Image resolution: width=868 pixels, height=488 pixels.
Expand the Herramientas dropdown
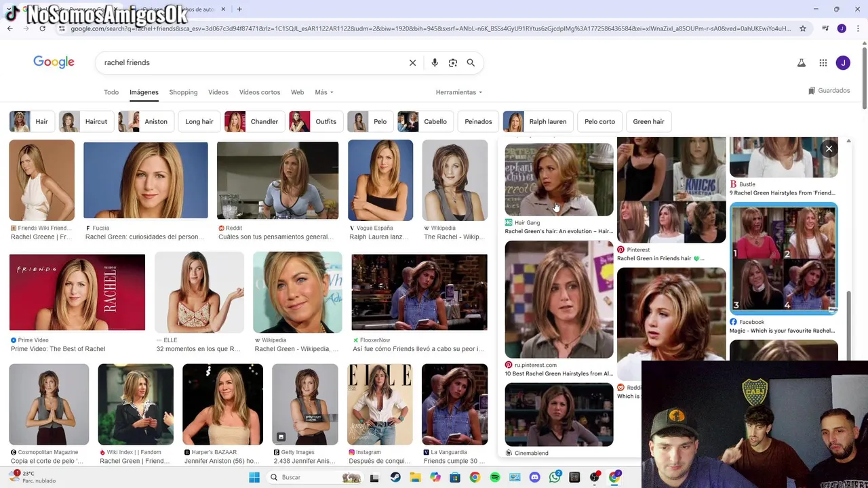pyautogui.click(x=459, y=92)
